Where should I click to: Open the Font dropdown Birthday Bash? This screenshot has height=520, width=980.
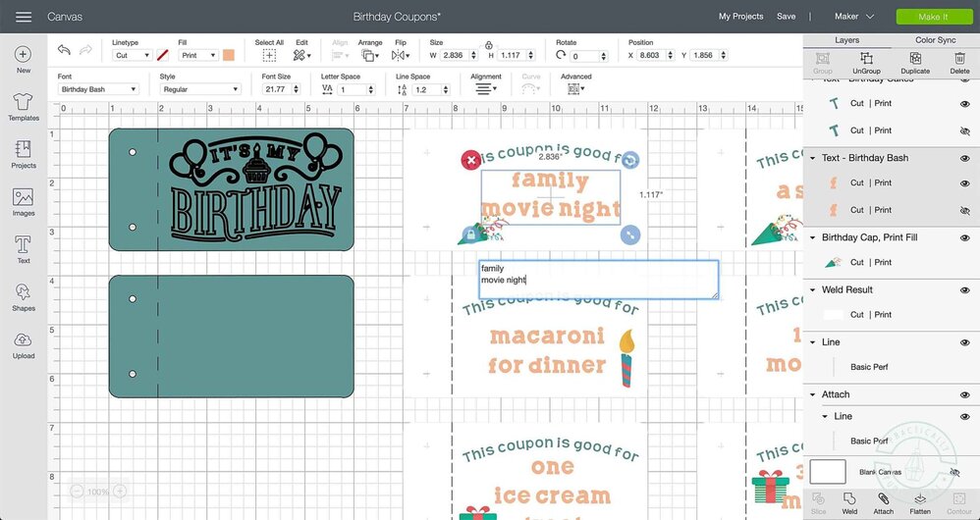(98, 89)
